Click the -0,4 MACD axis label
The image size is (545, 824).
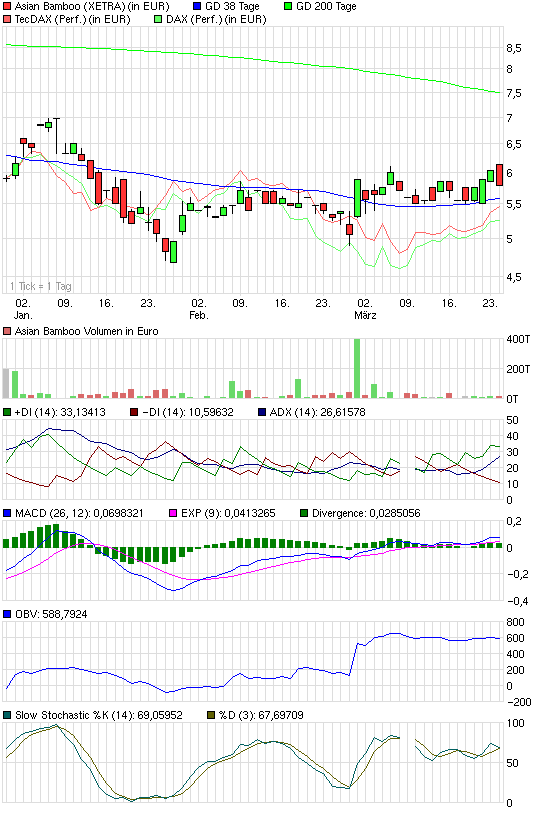coord(517,601)
